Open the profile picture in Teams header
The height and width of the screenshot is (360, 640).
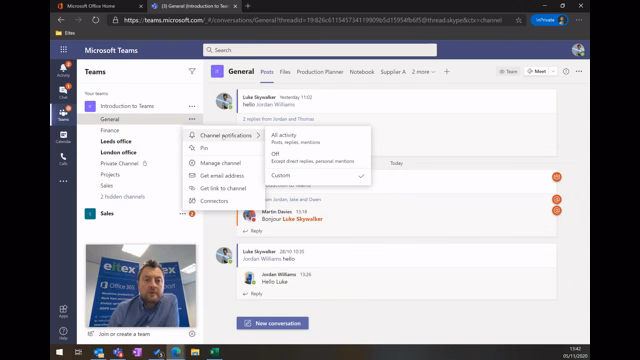[x=578, y=50]
